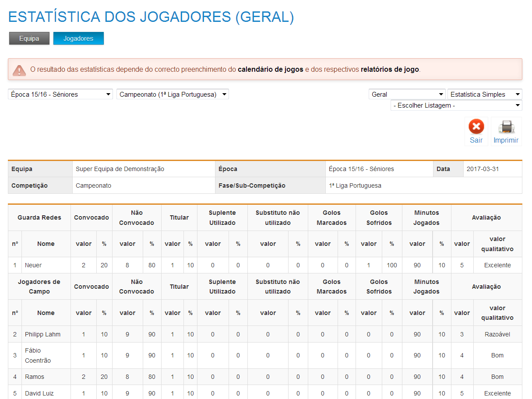Click the Neuer goalkeeper row name

tap(33, 265)
